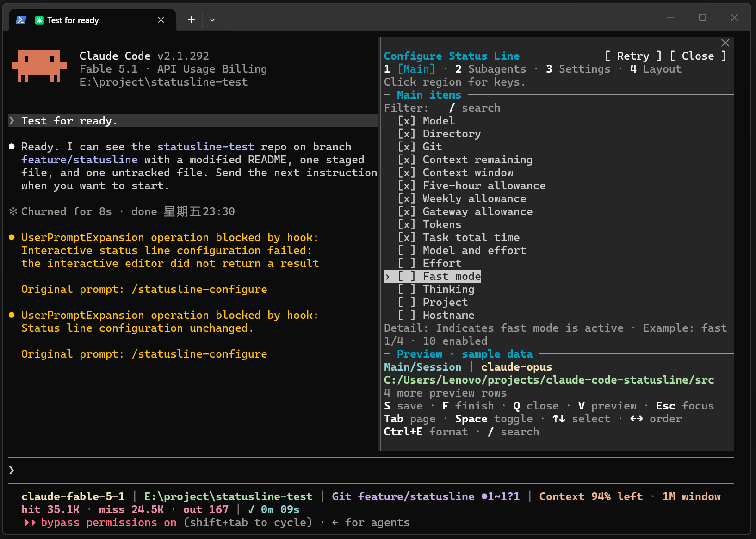Image resolution: width=756 pixels, height=539 pixels.
Task: Open the Layout tab
Action: click(x=656, y=69)
